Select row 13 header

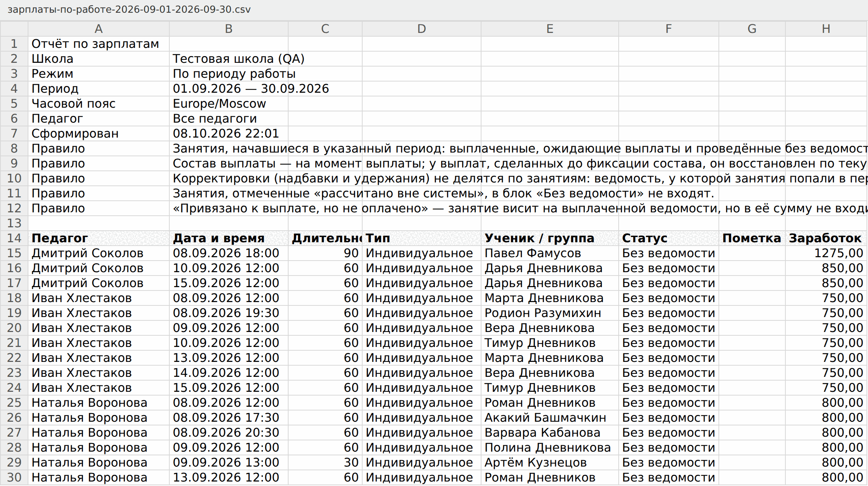(14, 223)
